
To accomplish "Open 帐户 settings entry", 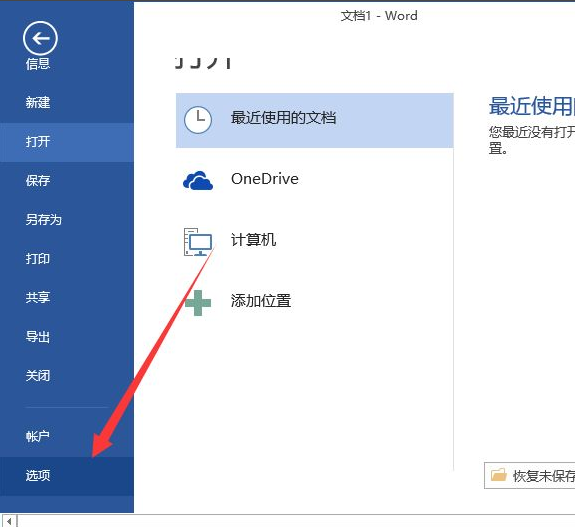I will coord(38,436).
